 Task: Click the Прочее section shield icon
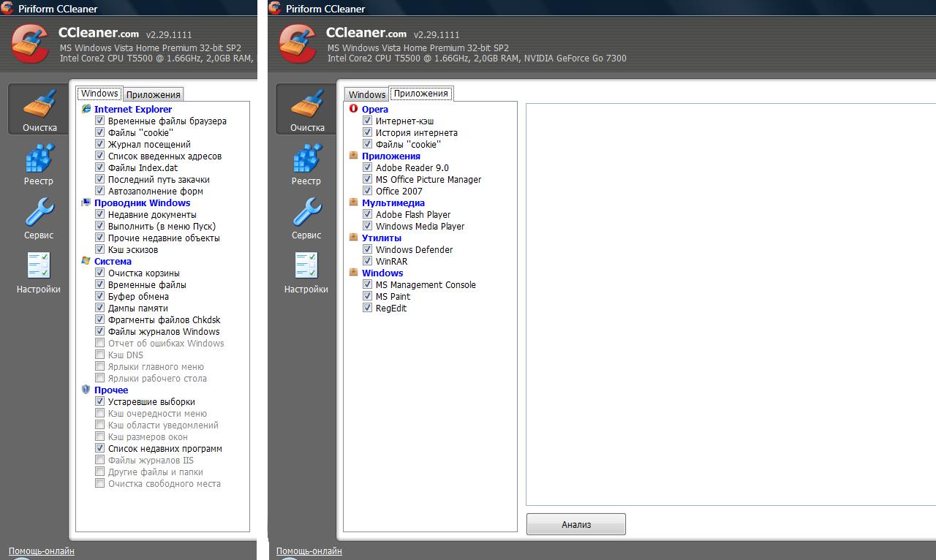[x=86, y=390]
